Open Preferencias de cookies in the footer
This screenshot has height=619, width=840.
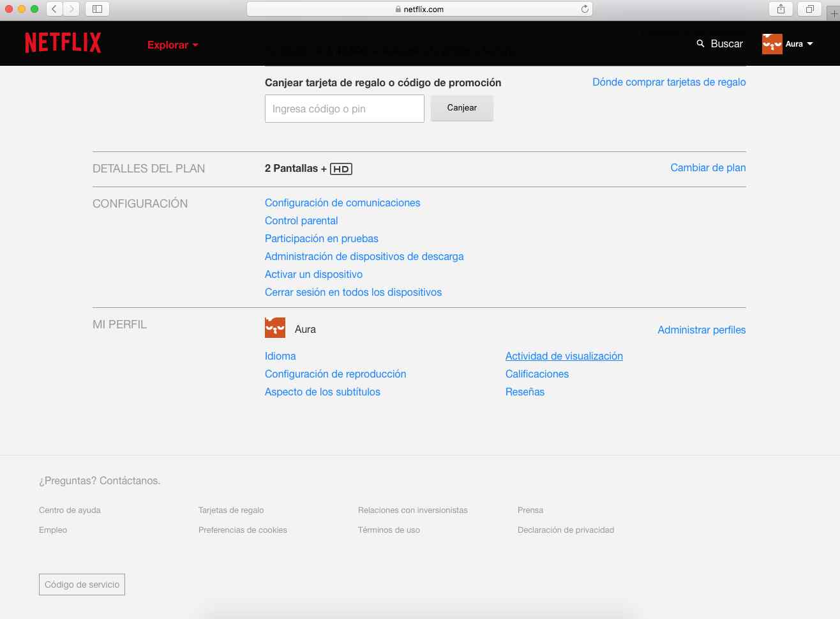[243, 530]
